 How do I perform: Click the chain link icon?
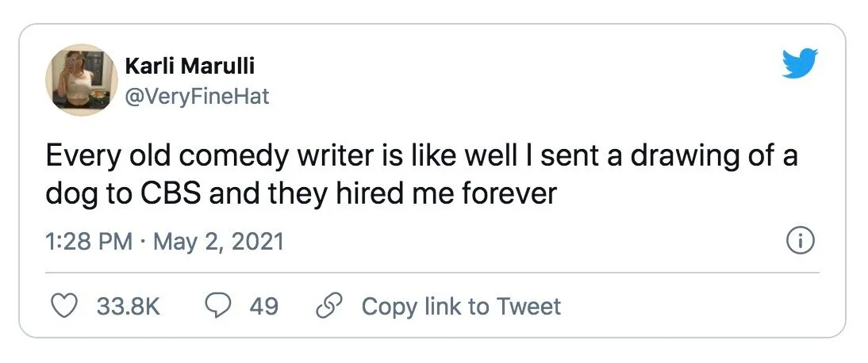pos(328,306)
